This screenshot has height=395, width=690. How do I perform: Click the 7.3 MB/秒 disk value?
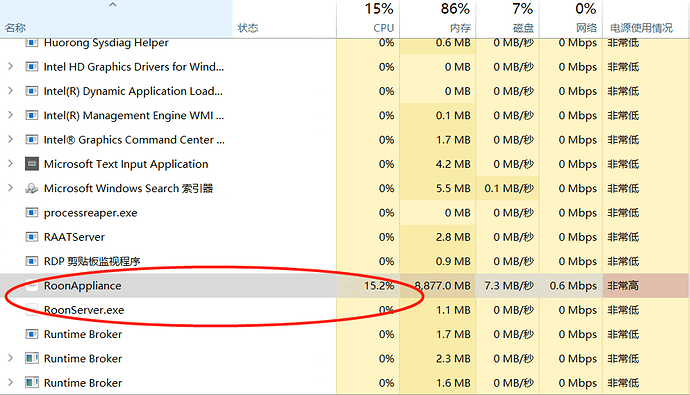[509, 286]
